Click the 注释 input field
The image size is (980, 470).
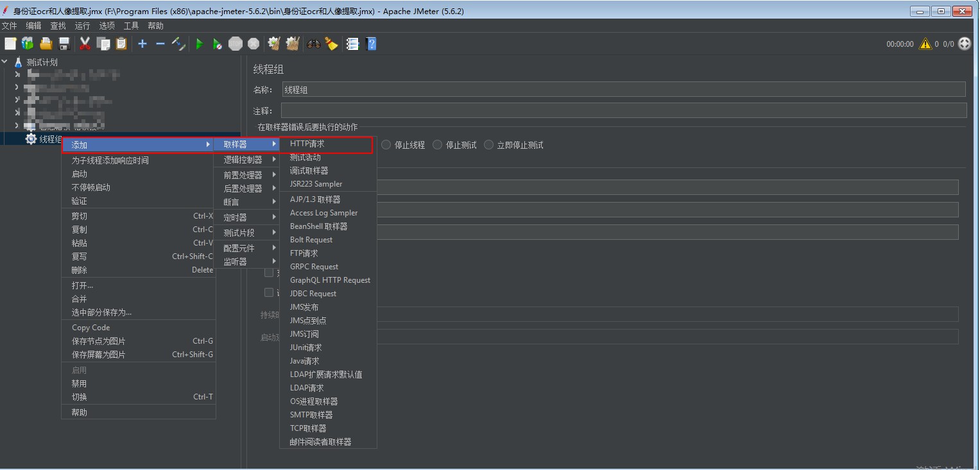tap(623, 111)
